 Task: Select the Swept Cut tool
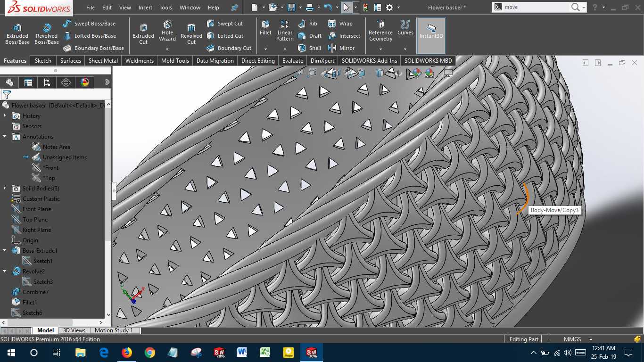[x=225, y=24]
